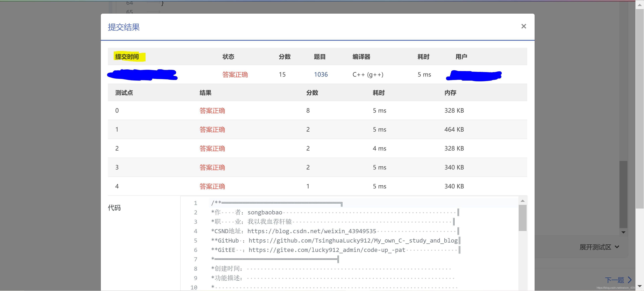Click memory value 464 KB
The width and height of the screenshot is (644, 291).
pos(454,129)
